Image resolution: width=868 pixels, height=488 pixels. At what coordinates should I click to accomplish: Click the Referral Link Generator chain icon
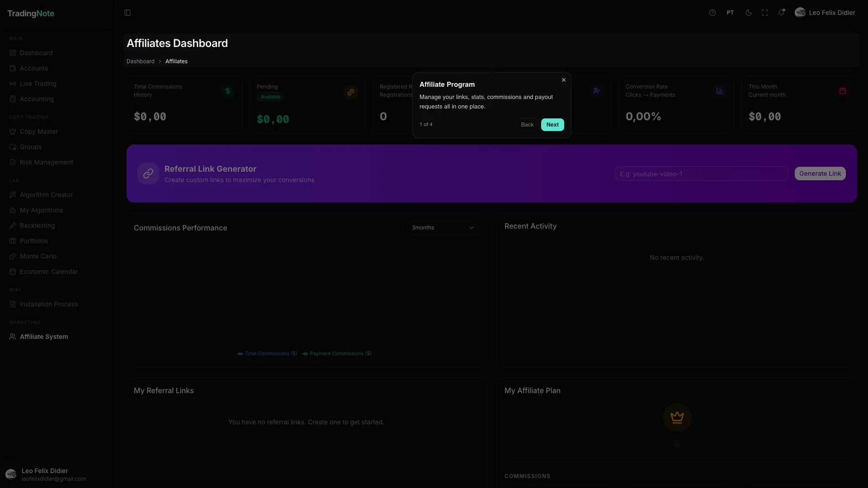[148, 174]
